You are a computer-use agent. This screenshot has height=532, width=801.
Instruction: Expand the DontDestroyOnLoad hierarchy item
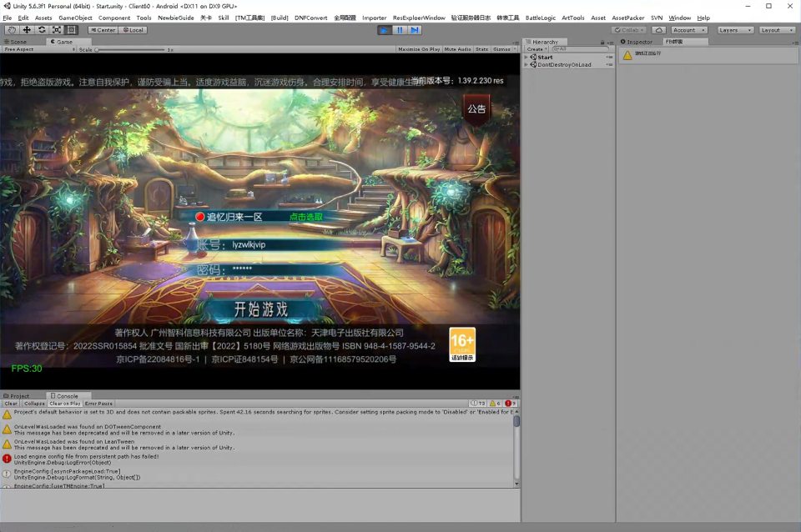(x=526, y=64)
